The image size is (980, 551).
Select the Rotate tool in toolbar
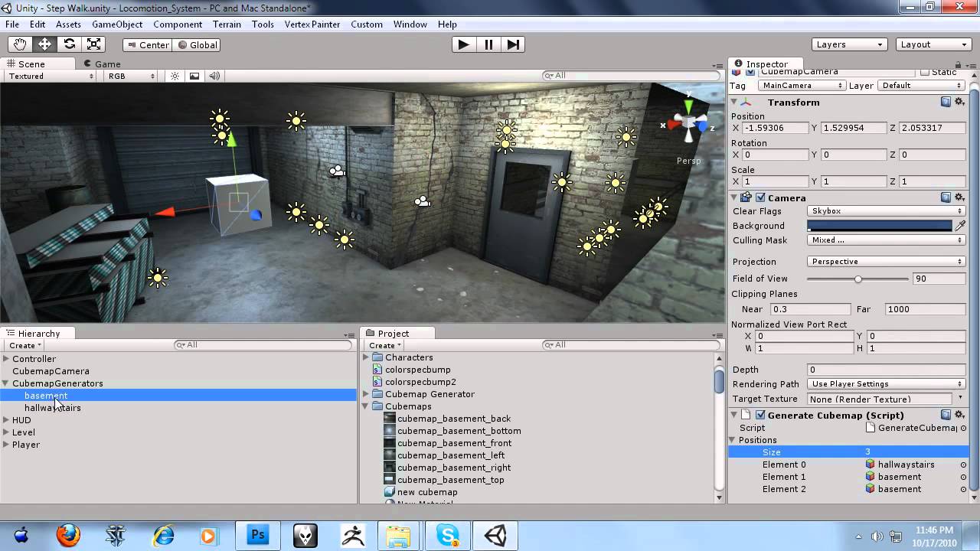coord(70,44)
